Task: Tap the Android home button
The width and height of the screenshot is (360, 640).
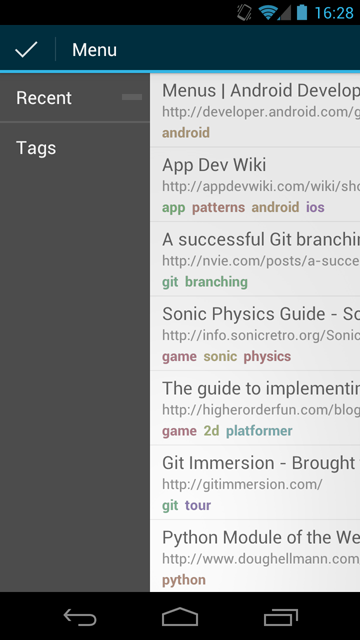Action: (180, 616)
